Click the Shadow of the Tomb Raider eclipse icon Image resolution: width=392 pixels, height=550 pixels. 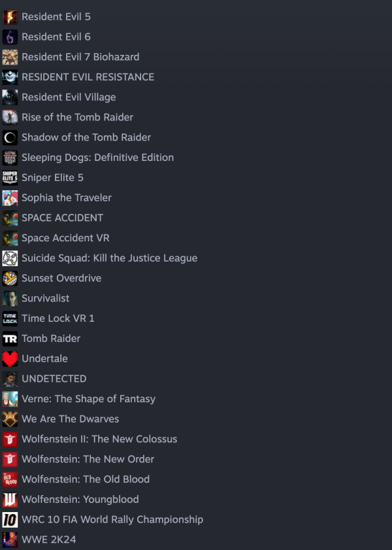(x=10, y=137)
